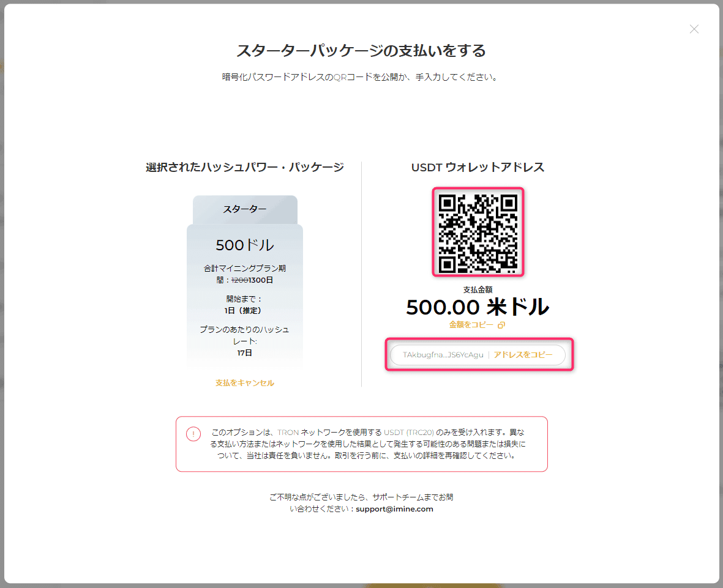Open the support@imine.com email link

tap(394, 508)
